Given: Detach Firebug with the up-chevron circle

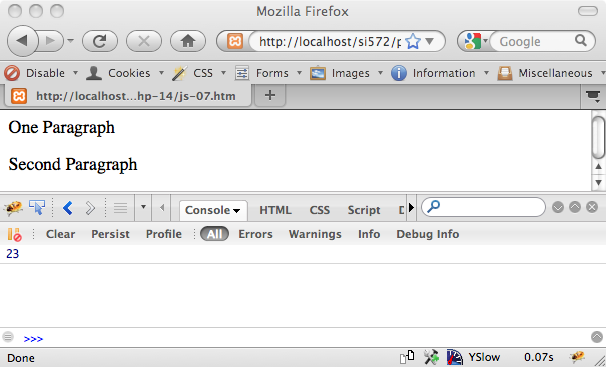Looking at the screenshot, I should 575,207.
